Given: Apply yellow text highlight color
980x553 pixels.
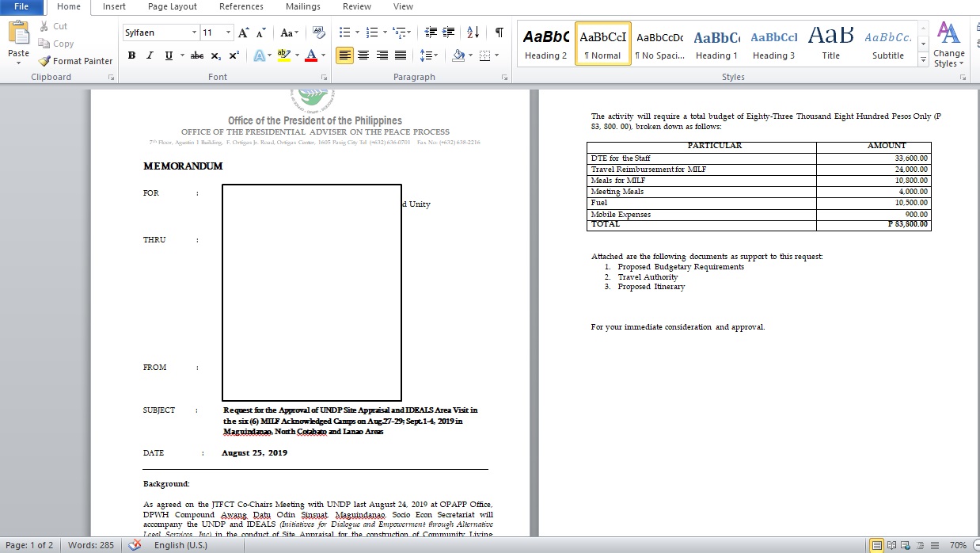Looking at the screenshot, I should (283, 55).
